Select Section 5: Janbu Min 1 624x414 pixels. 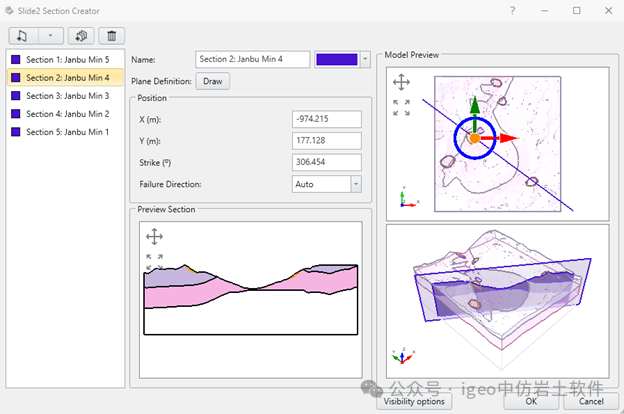tap(65, 132)
